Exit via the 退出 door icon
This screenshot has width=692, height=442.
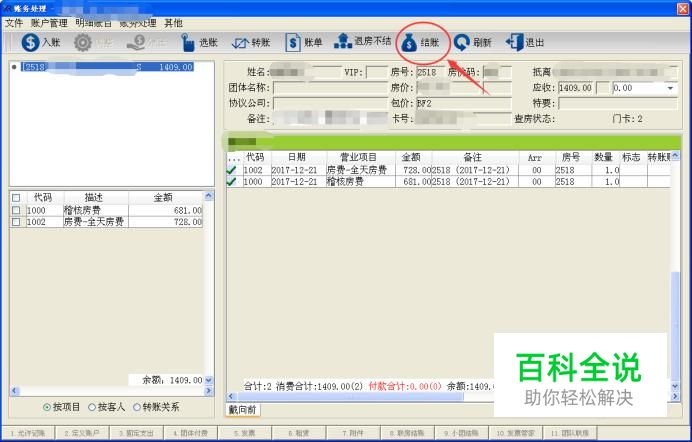514,42
